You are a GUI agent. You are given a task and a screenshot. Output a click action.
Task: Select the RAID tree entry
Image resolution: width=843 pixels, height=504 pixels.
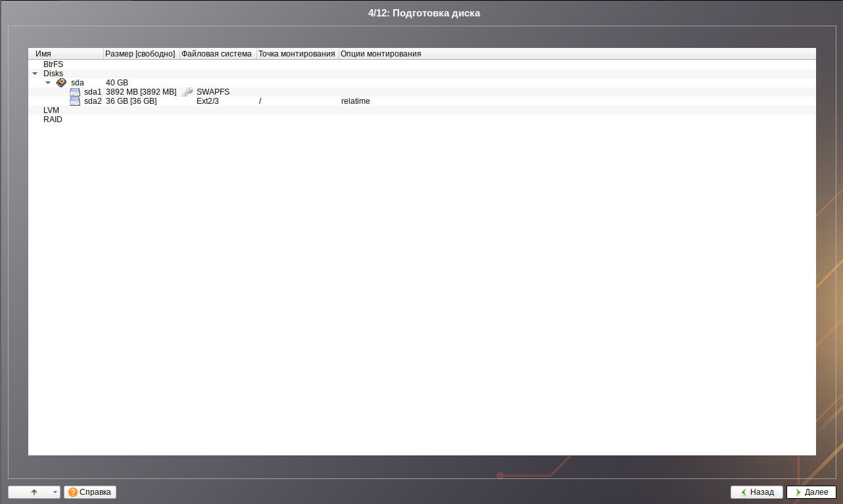(53, 120)
